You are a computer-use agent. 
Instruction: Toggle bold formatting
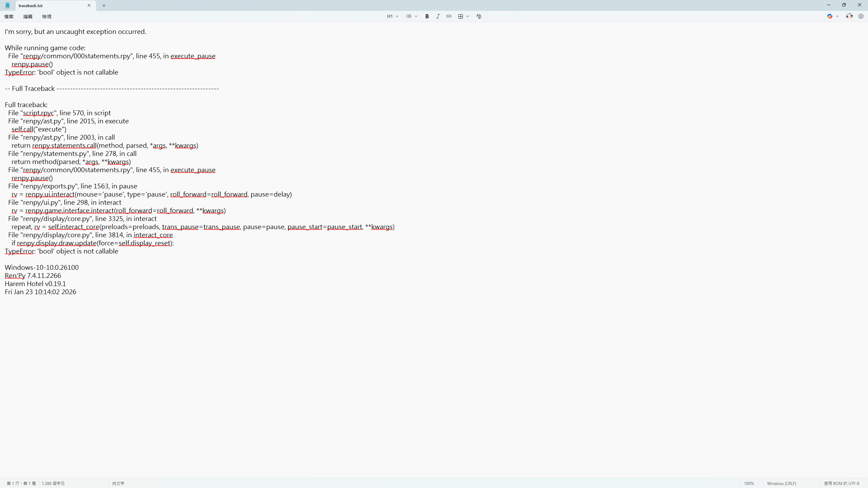427,16
